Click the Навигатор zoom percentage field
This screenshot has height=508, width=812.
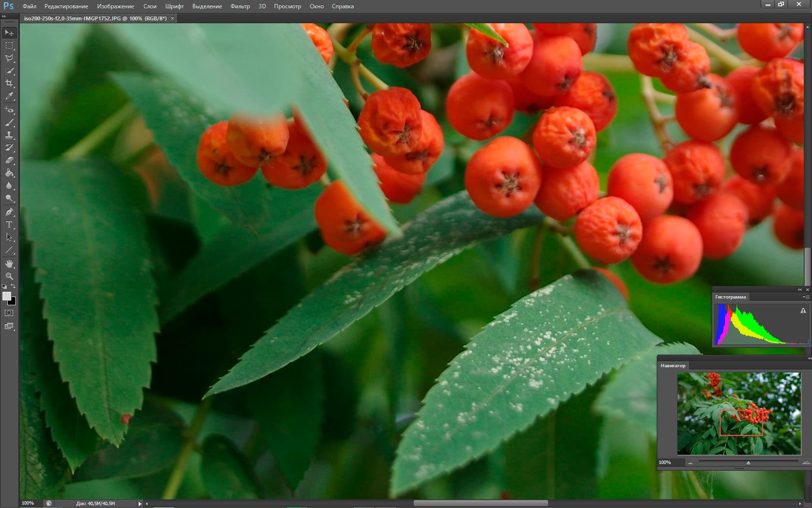pos(671,463)
